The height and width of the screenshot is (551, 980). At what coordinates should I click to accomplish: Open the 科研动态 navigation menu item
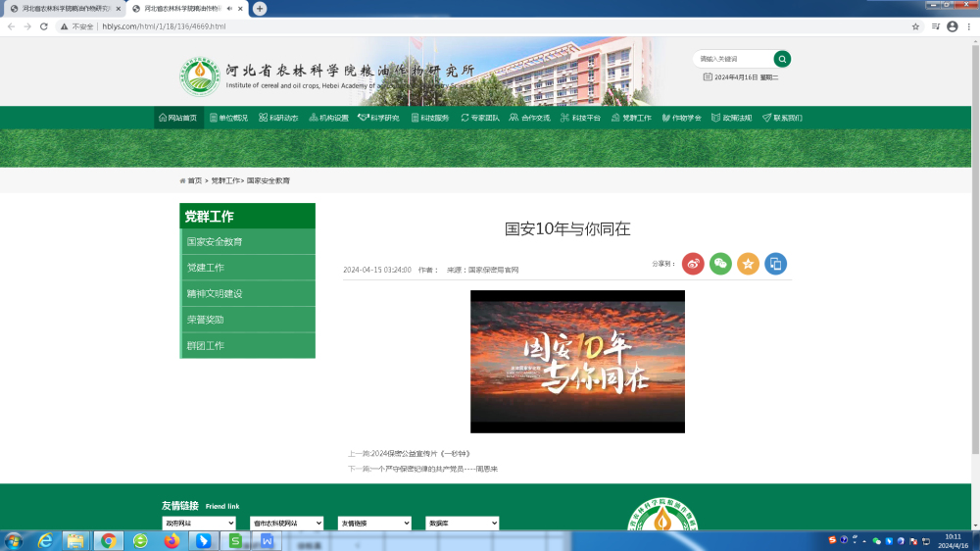[x=278, y=118]
